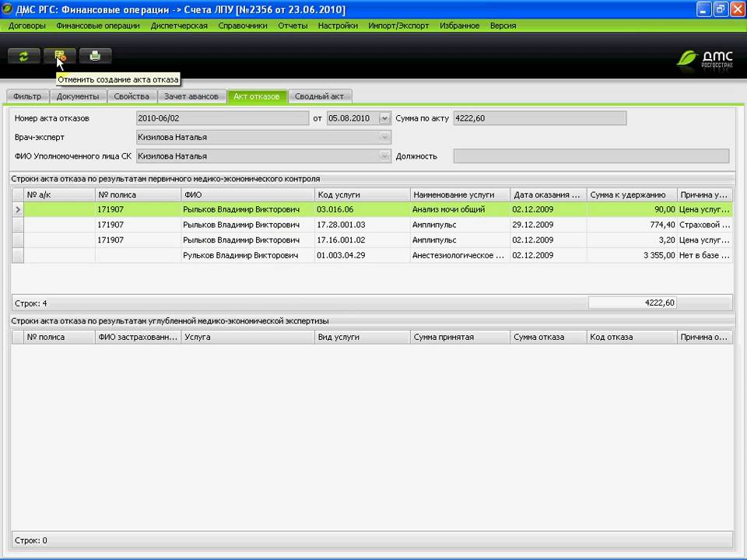Image resolution: width=747 pixels, height=560 pixels.
Task: Switch to the Сводный акт tab
Action: pos(319,96)
